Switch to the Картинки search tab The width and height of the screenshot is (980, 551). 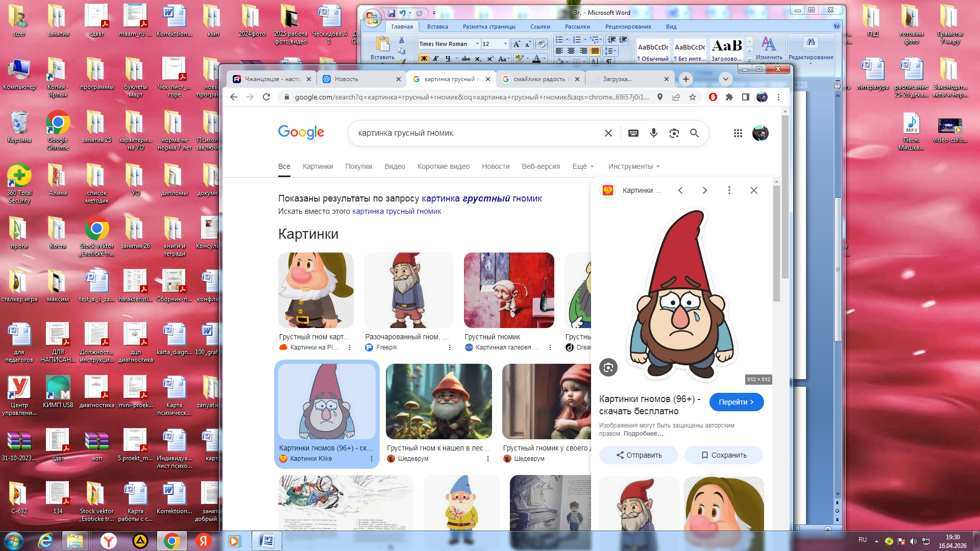click(317, 166)
